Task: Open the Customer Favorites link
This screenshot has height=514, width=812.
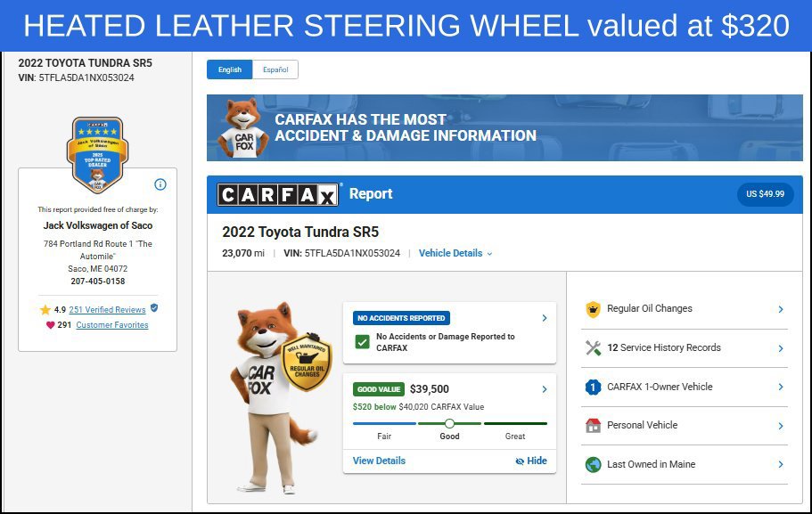Action: [x=112, y=325]
